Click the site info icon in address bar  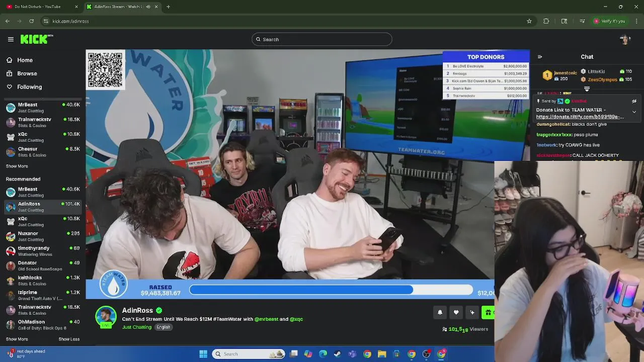pos(46,21)
